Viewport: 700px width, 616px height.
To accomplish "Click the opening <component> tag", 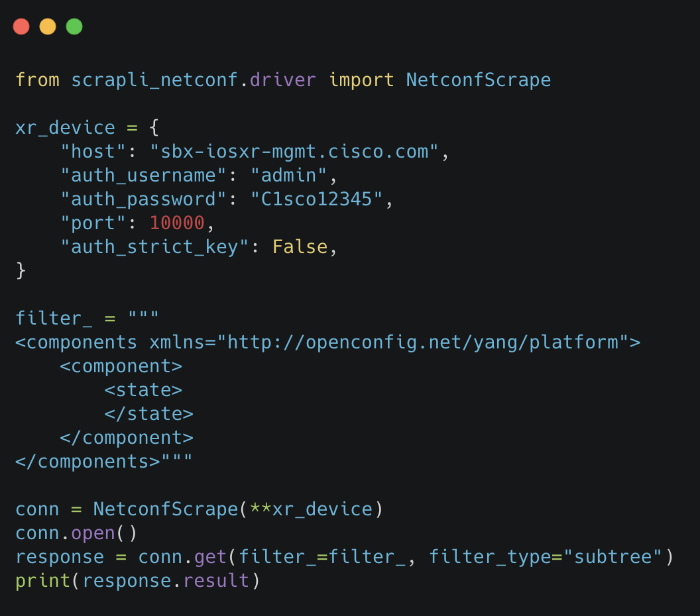I will (121, 366).
